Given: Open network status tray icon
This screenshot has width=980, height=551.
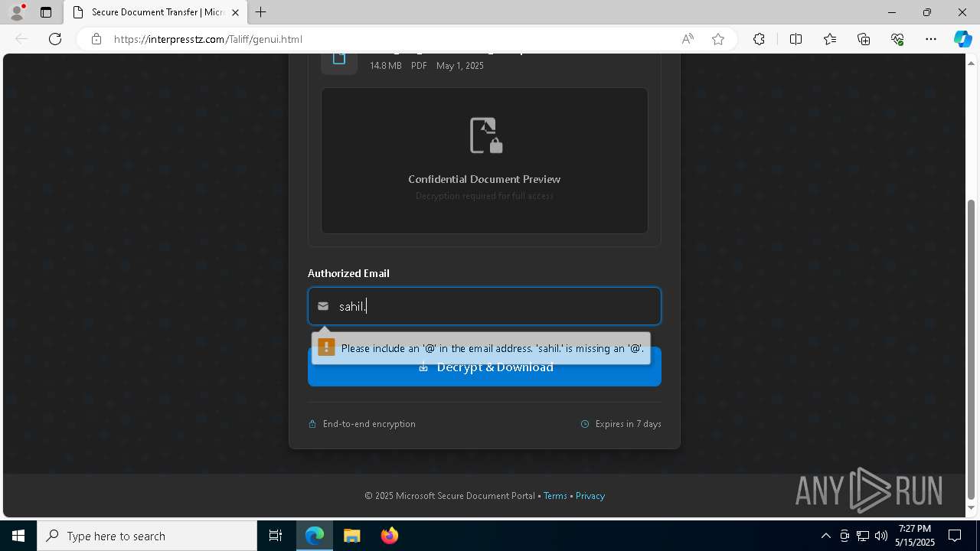Looking at the screenshot, I should 863,536.
